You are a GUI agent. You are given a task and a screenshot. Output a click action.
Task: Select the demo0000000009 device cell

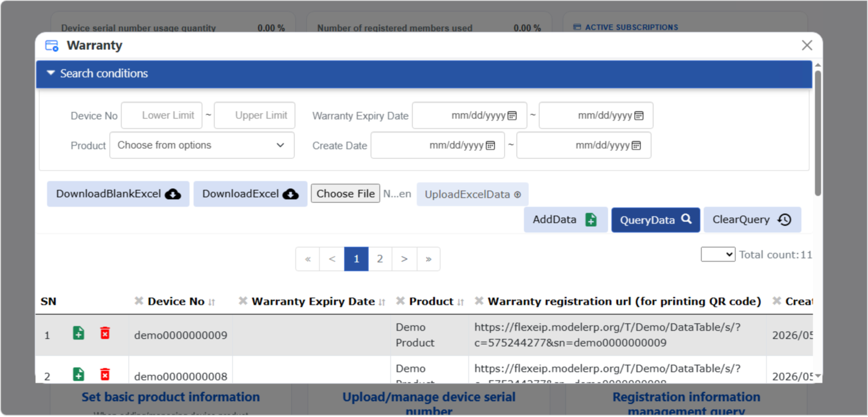[181, 335]
